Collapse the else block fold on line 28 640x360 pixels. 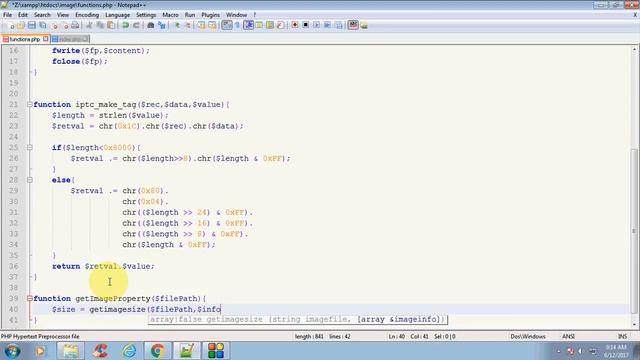pyautogui.click(x=29, y=180)
